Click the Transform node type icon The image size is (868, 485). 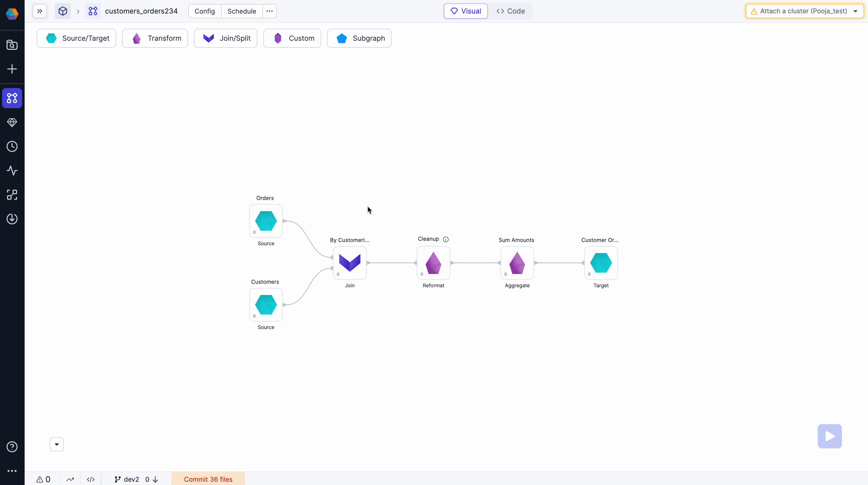[136, 37]
